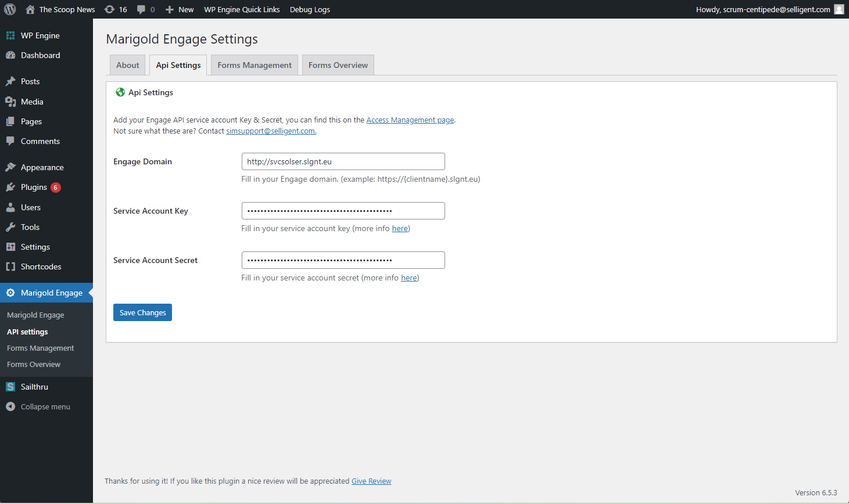Collapse menu using the arrow icon
This screenshot has height=504, width=849.
point(10,406)
